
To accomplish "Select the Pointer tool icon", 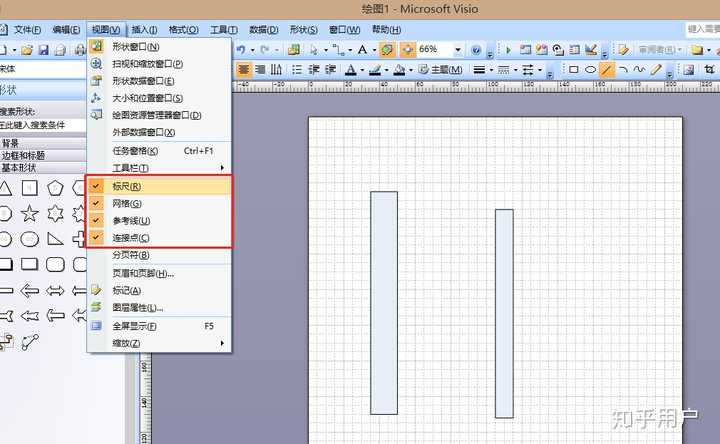I will (x=314, y=49).
